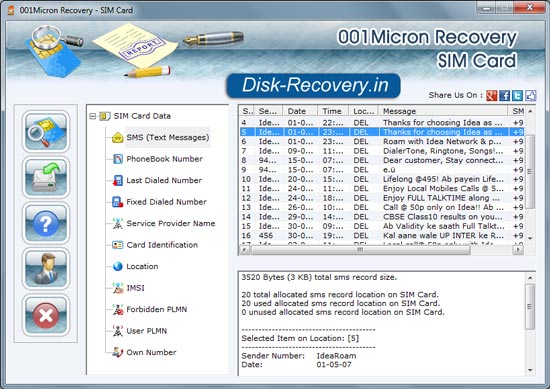Screen dimensions: 550x389
Task: Select Card Identification tree item
Action: click(162, 245)
